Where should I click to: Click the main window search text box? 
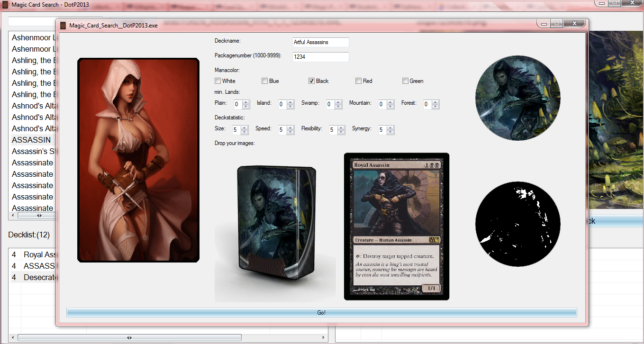(31, 21)
